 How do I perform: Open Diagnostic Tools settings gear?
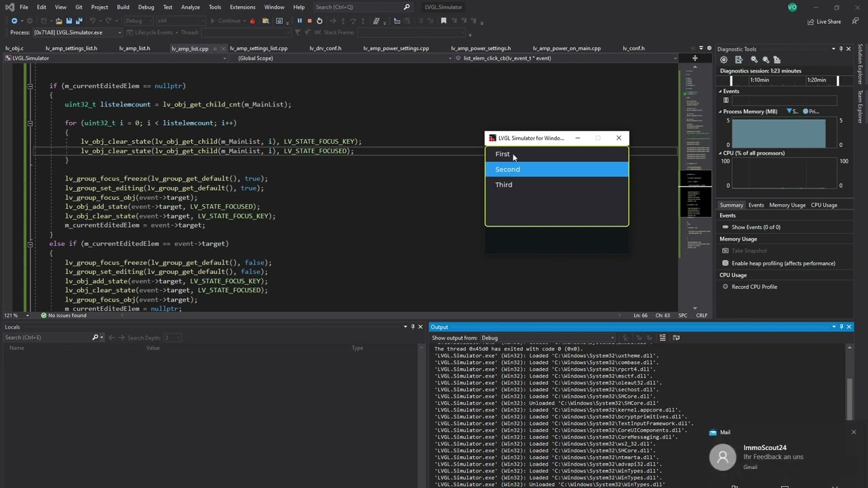coord(724,60)
